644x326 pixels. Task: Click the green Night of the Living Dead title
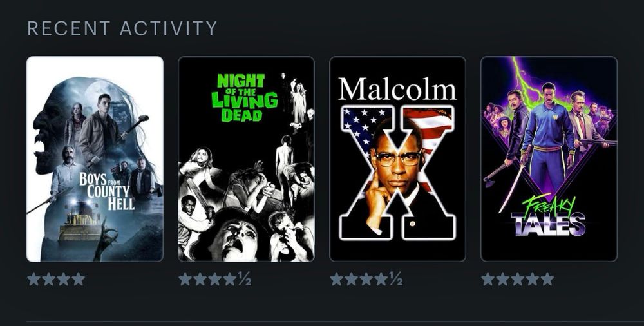[x=244, y=98]
